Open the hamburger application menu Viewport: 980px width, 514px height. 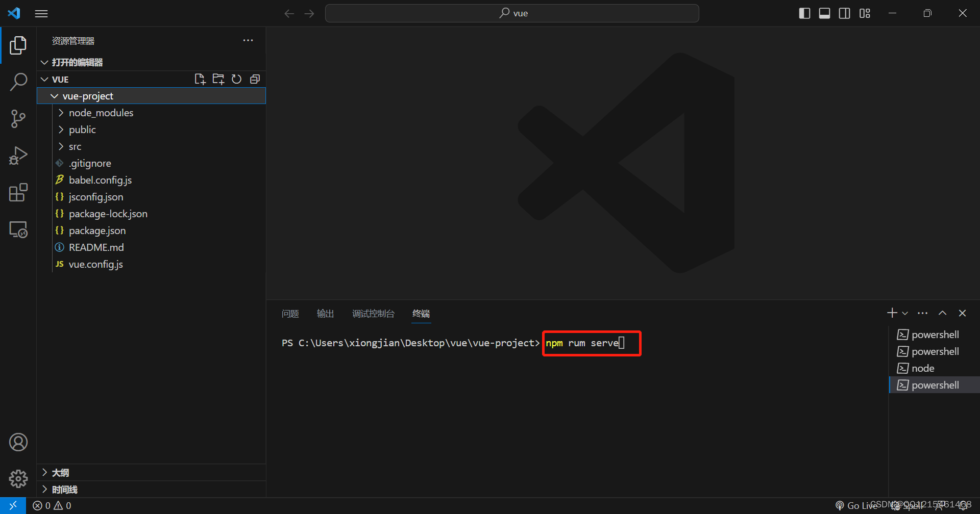(41, 14)
